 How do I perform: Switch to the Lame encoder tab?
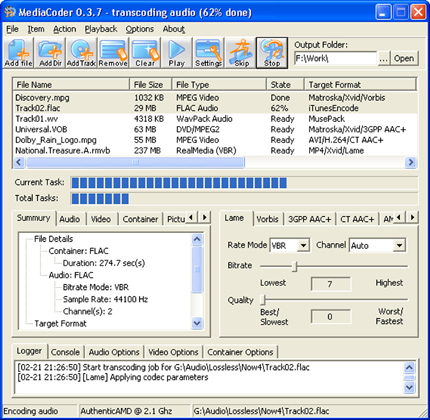[x=234, y=218]
